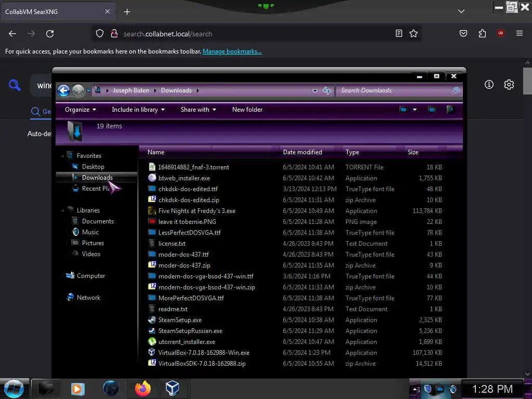Click the help icon in Explorer toolbar
Image resolution: width=532 pixels, height=399 pixels.
pyautogui.click(x=450, y=110)
